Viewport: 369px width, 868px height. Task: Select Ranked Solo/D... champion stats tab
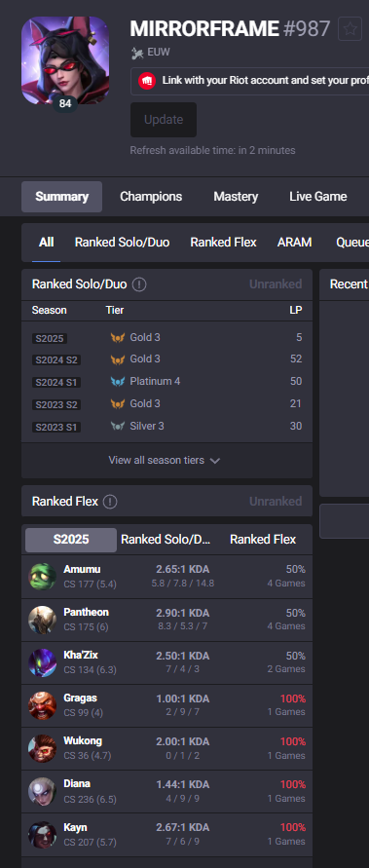coord(166,540)
